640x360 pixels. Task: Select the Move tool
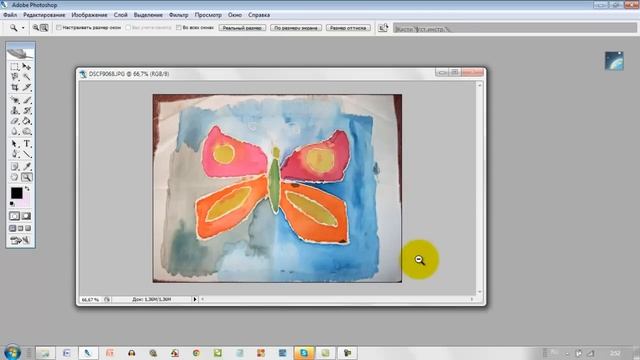[x=27, y=67]
